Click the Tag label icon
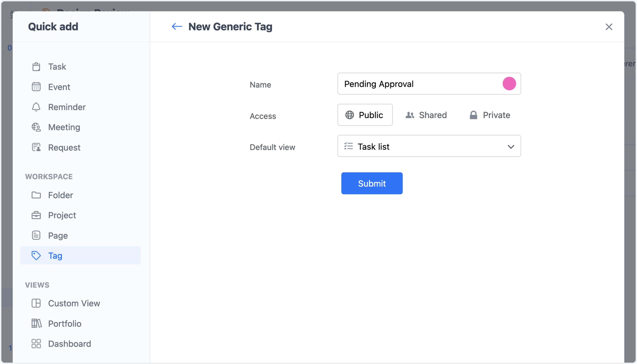This screenshot has width=637, height=364. (x=36, y=255)
